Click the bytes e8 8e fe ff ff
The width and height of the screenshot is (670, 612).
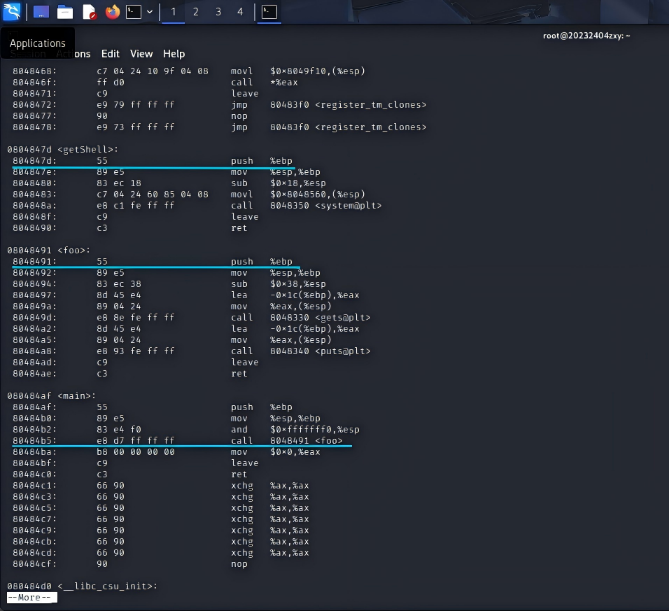tap(135, 318)
